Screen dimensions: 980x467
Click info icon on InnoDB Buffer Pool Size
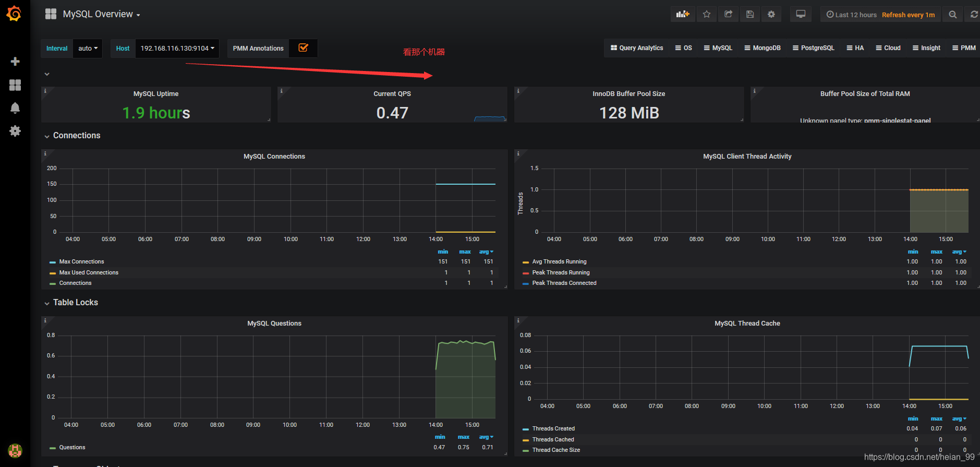[518, 91]
